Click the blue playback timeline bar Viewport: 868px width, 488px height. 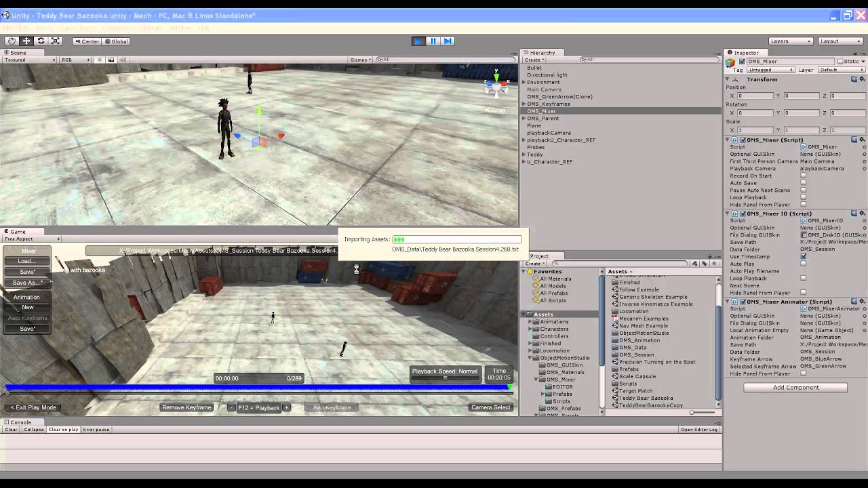click(258, 388)
